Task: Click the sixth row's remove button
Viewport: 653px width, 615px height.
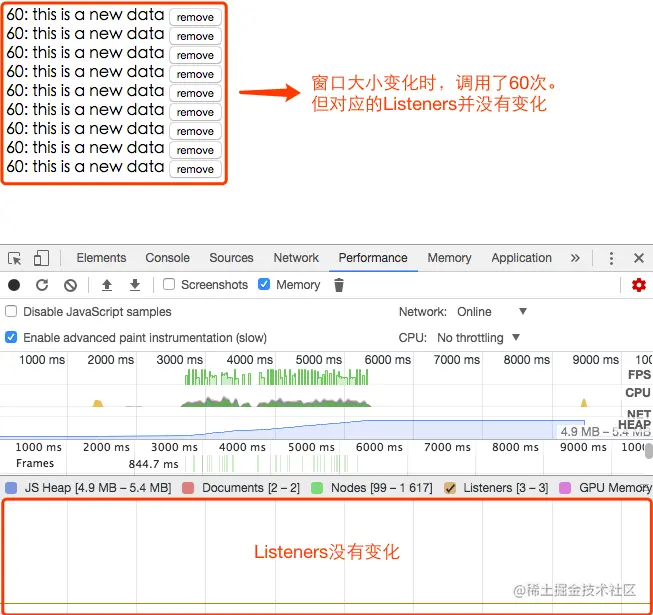Action: pos(195,112)
